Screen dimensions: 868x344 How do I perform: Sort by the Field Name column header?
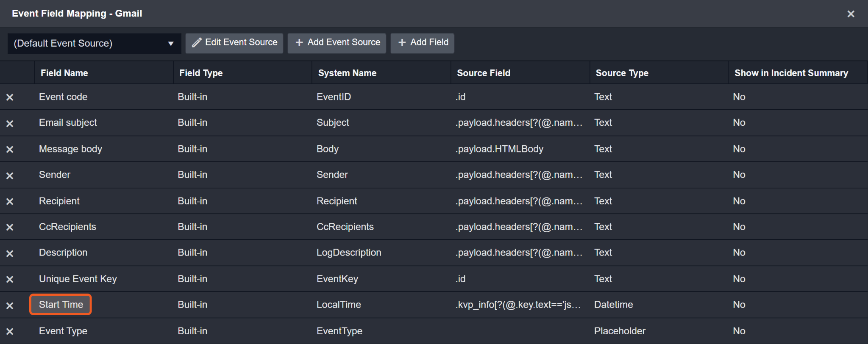(64, 73)
